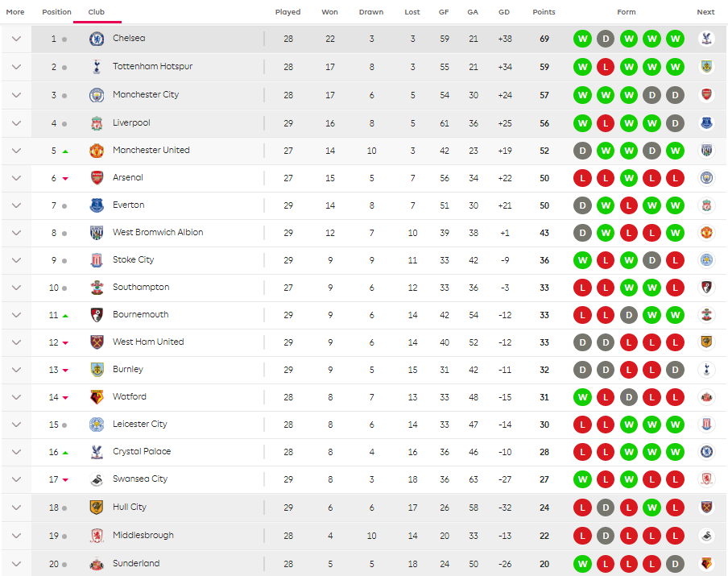Open the Crystal Palace club link
This screenshot has width=728, height=576.
142,451
